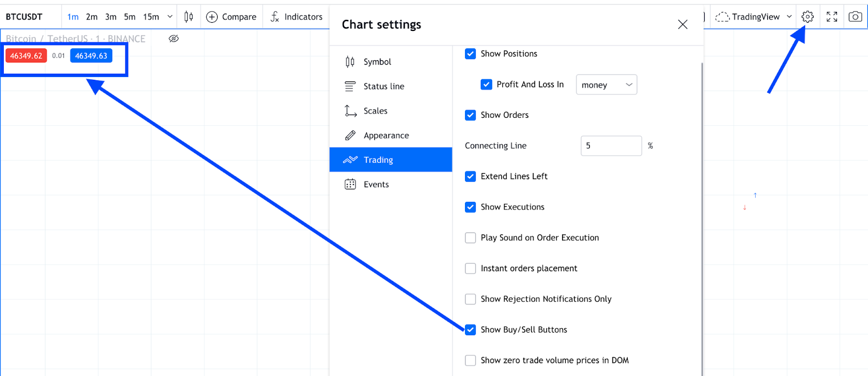Uncheck Show Buy/Sell Buttons
This screenshot has height=376, width=868.
pyautogui.click(x=470, y=330)
